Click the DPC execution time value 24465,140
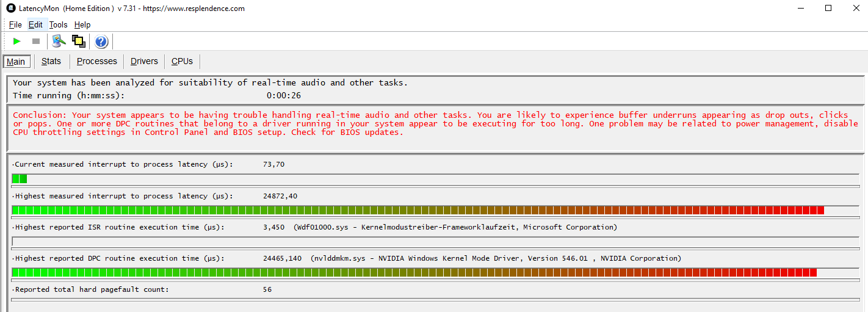Viewport: 868px width, 312px height. coord(282,258)
